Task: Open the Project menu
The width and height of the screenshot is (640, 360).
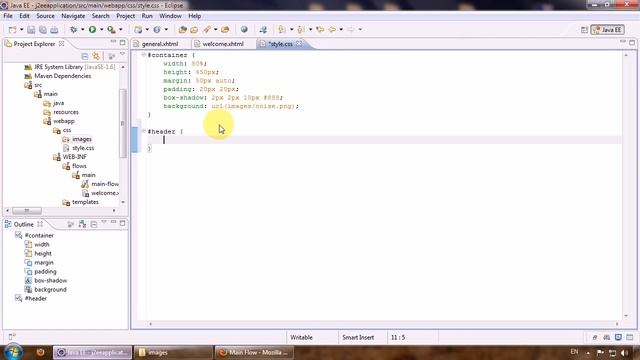Action: coord(125,16)
